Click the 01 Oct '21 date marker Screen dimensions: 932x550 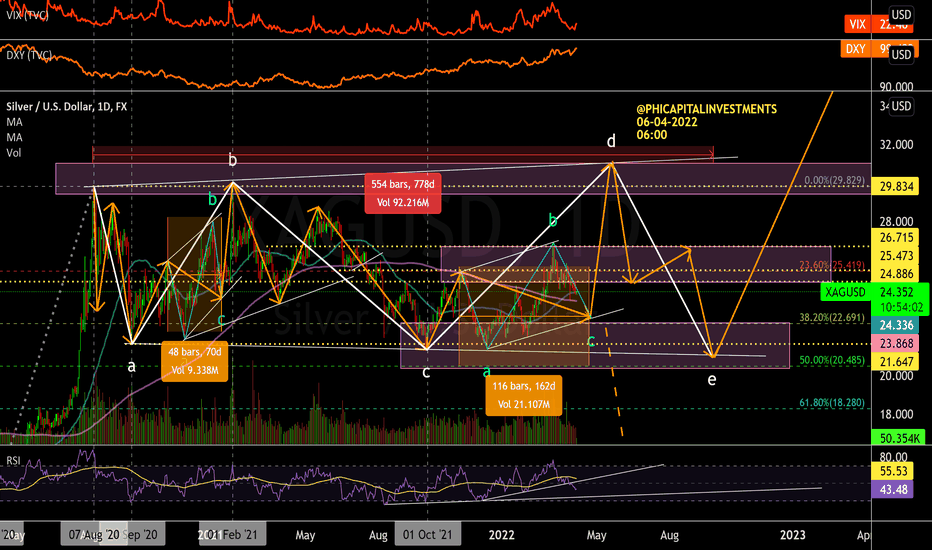point(427,535)
